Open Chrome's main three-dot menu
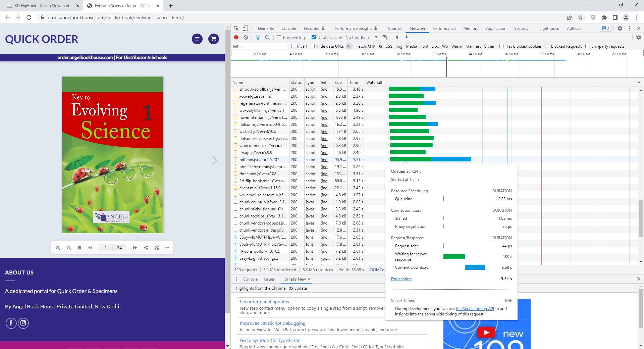644x349 pixels. (x=637, y=17)
